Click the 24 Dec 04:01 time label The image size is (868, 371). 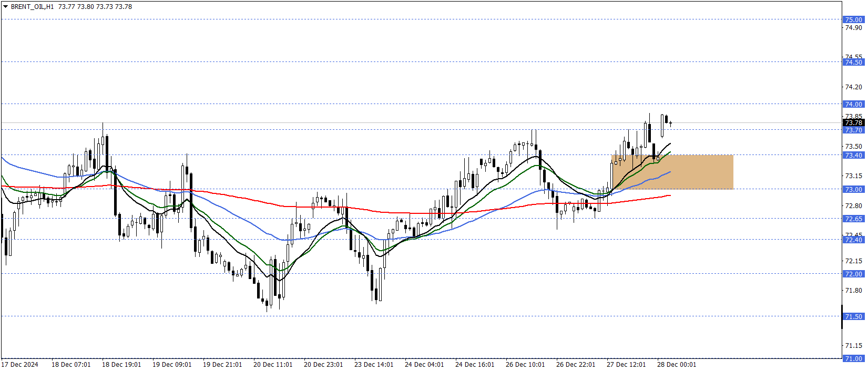[x=424, y=364]
